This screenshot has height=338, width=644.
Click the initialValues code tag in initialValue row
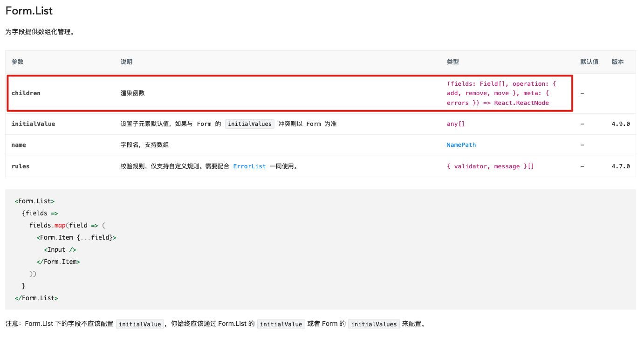pyautogui.click(x=249, y=124)
